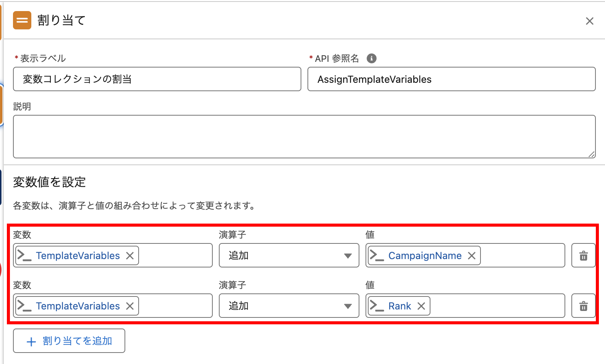Delete the Rank assignment row with trash icon
The image size is (605, 364).
point(583,306)
